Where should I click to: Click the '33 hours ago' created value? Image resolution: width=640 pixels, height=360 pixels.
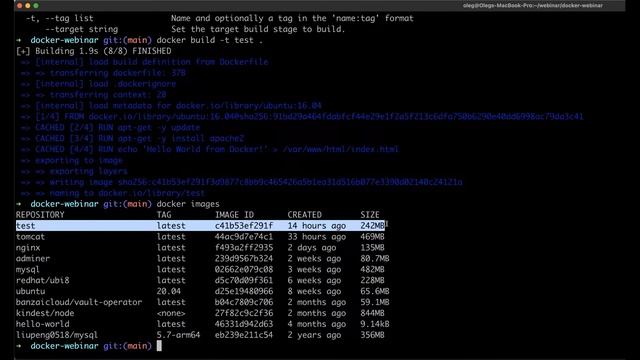[x=316, y=237]
